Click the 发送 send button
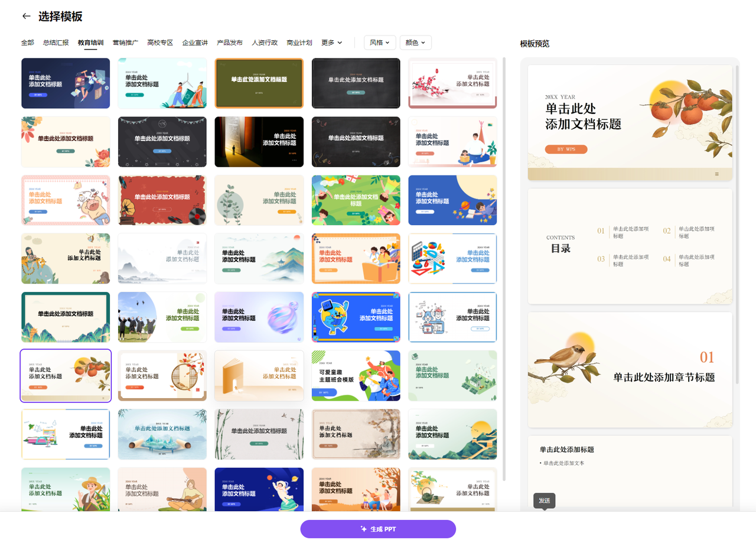The height and width of the screenshot is (546, 756). [544, 500]
